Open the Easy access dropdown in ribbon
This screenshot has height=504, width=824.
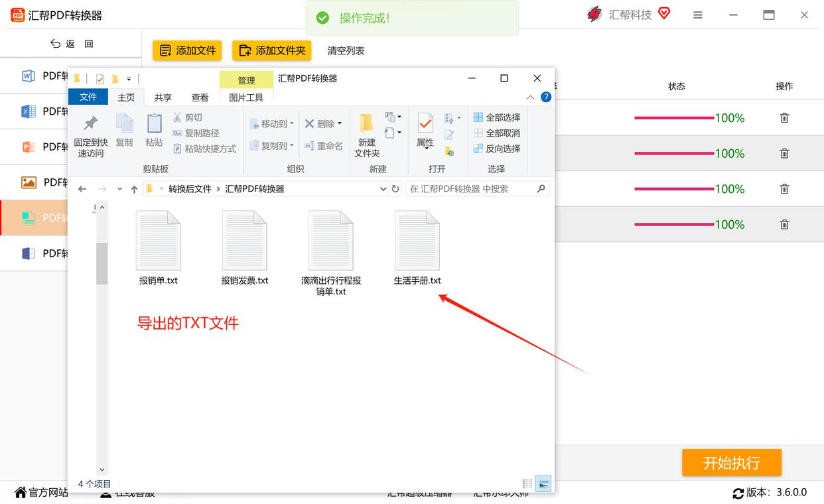click(393, 133)
